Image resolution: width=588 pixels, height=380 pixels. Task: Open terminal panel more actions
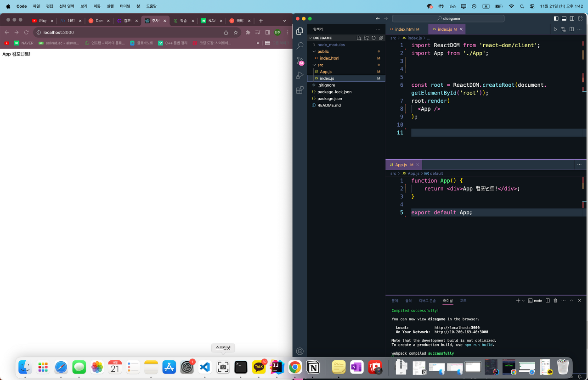564,301
